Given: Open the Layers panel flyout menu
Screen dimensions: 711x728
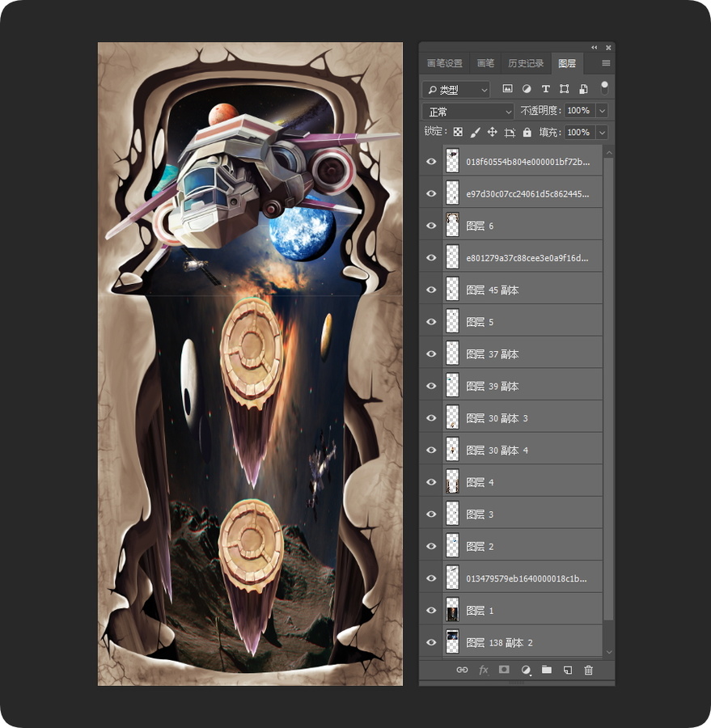Looking at the screenshot, I should (606, 63).
